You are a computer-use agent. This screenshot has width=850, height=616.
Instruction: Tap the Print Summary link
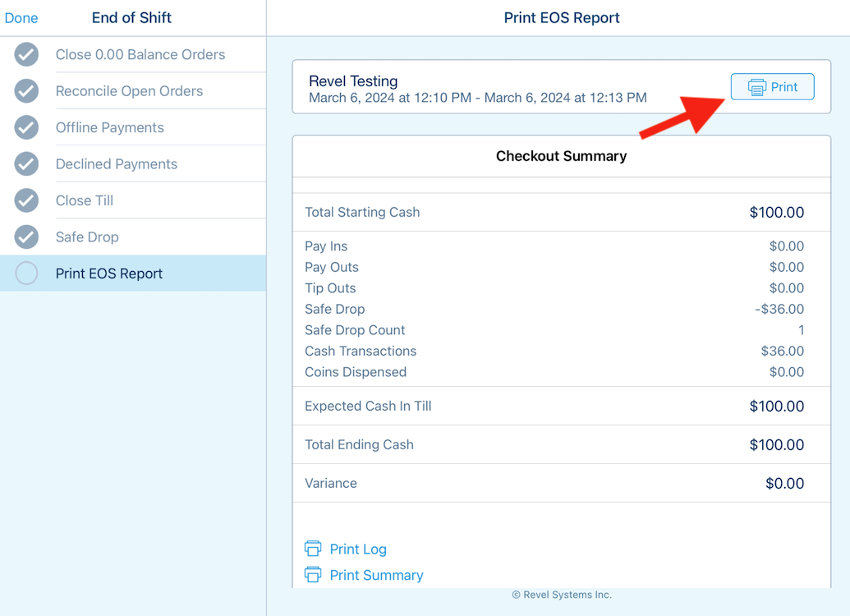pos(376,575)
